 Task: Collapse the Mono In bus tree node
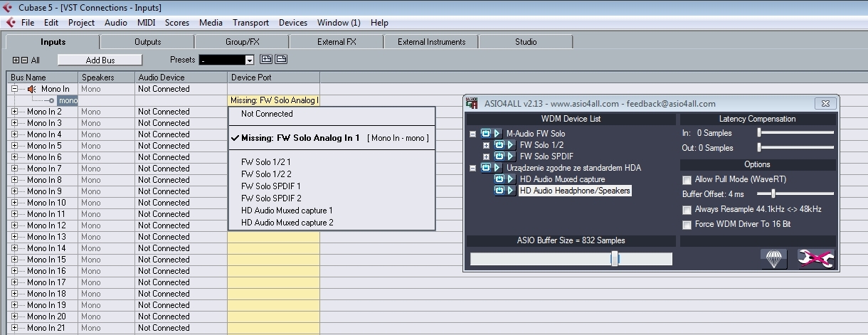coord(15,89)
